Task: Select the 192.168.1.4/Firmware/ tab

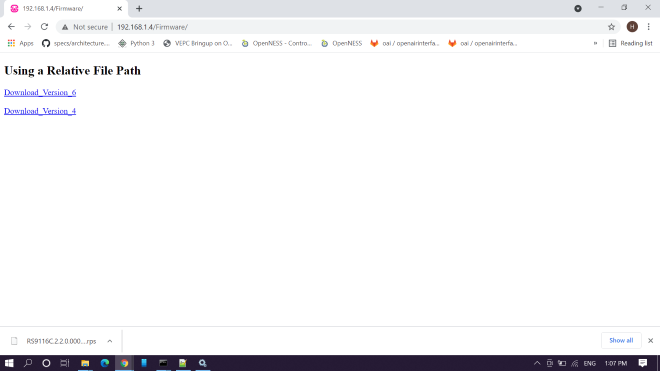Action: point(65,8)
